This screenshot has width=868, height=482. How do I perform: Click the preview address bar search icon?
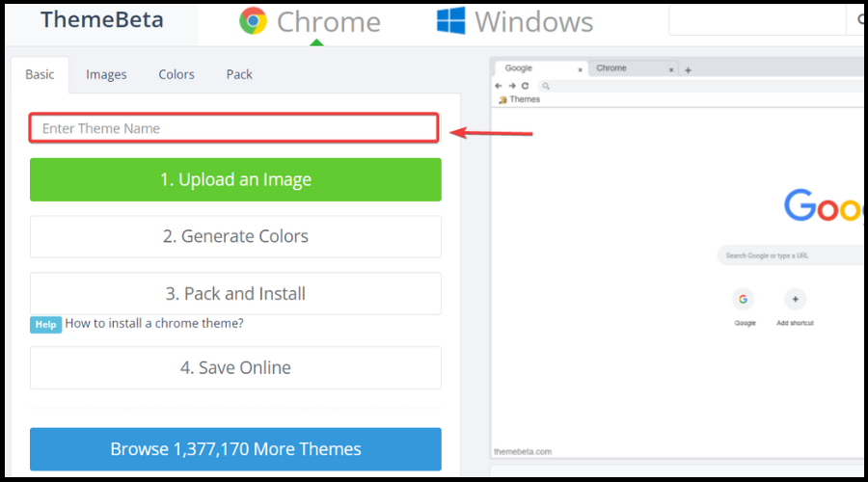[546, 86]
